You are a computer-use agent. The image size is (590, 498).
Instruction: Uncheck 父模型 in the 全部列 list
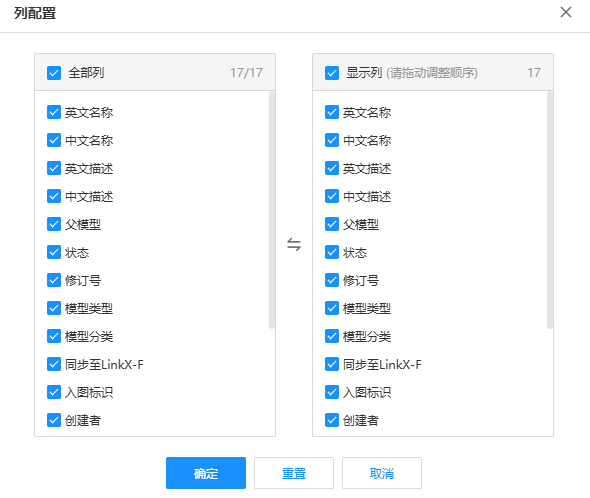point(54,224)
